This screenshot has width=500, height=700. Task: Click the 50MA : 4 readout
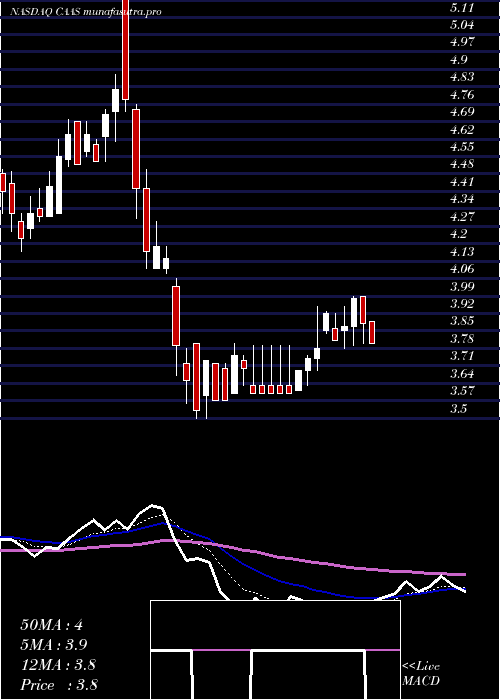pos(52,625)
